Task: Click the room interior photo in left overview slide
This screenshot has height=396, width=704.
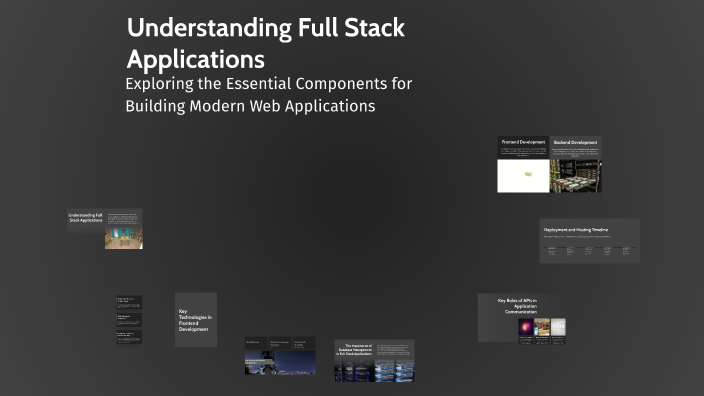Action: point(123,238)
